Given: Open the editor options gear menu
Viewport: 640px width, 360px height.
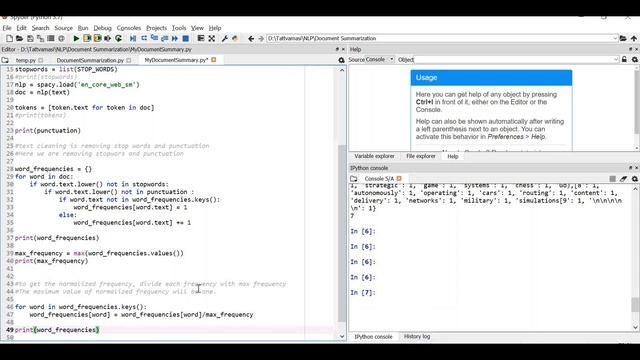Looking at the screenshot, I should (x=341, y=60).
